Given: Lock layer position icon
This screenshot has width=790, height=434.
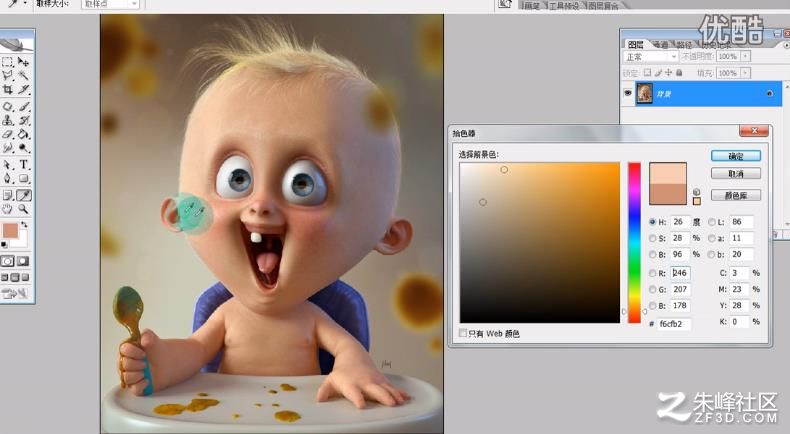Looking at the screenshot, I should tap(668, 73).
